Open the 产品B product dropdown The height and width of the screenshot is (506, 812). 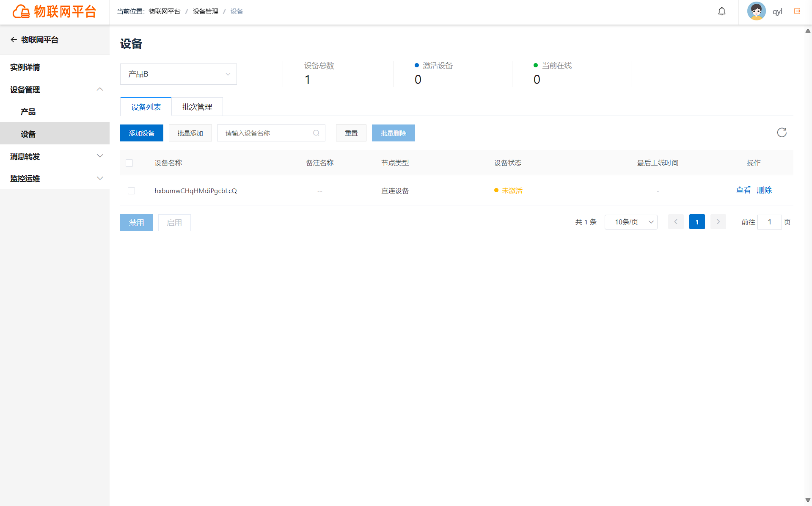click(179, 74)
